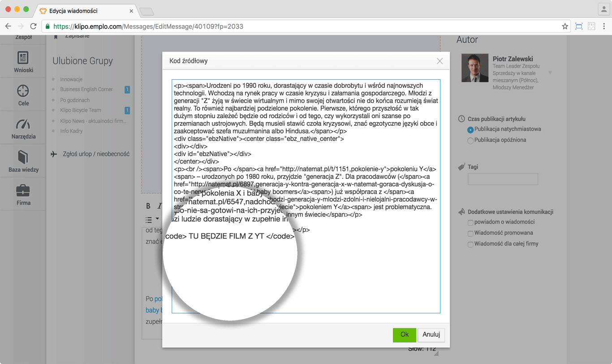The width and height of the screenshot is (612, 364).
Task: Click the editor resize handle below Ok button
Action: [436, 354]
